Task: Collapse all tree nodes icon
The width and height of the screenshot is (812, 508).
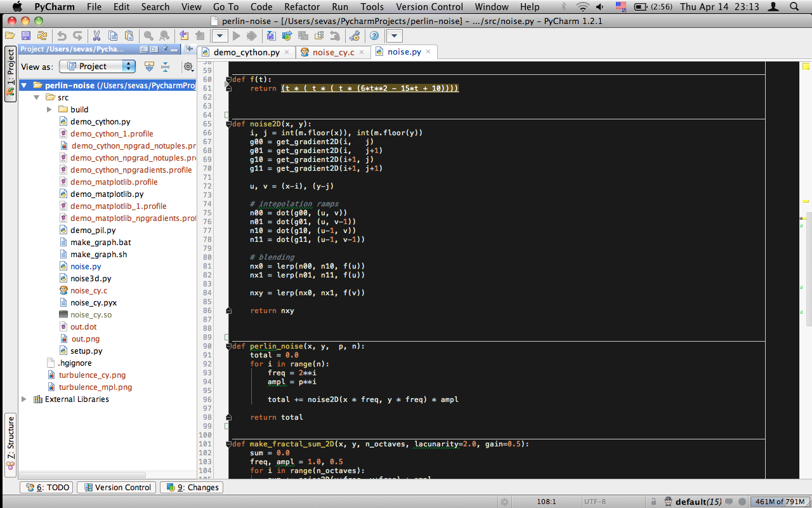Action: tap(165, 66)
